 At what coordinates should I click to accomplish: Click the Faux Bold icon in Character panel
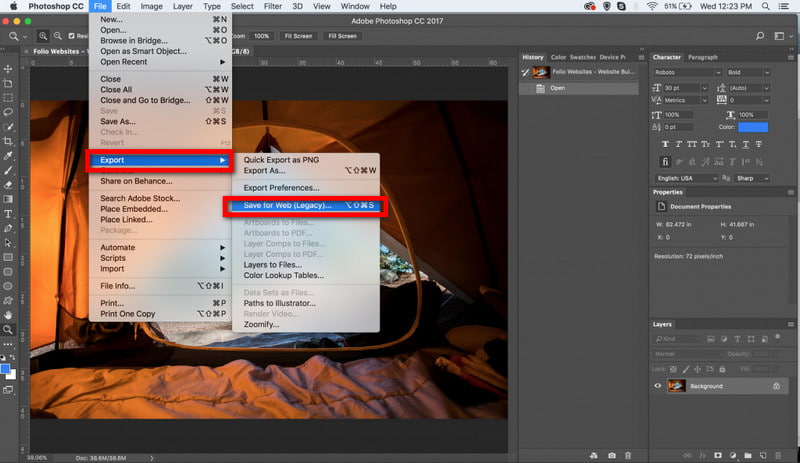(663, 145)
